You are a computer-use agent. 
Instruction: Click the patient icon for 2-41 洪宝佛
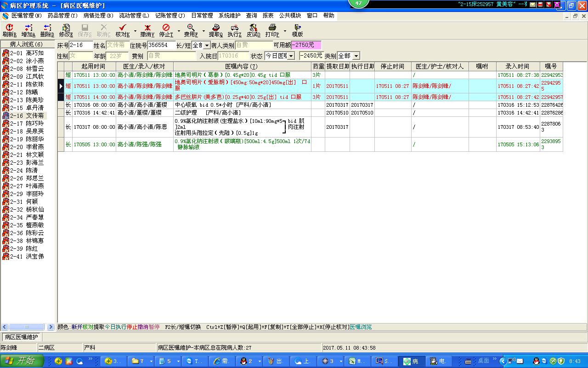click(x=6, y=257)
